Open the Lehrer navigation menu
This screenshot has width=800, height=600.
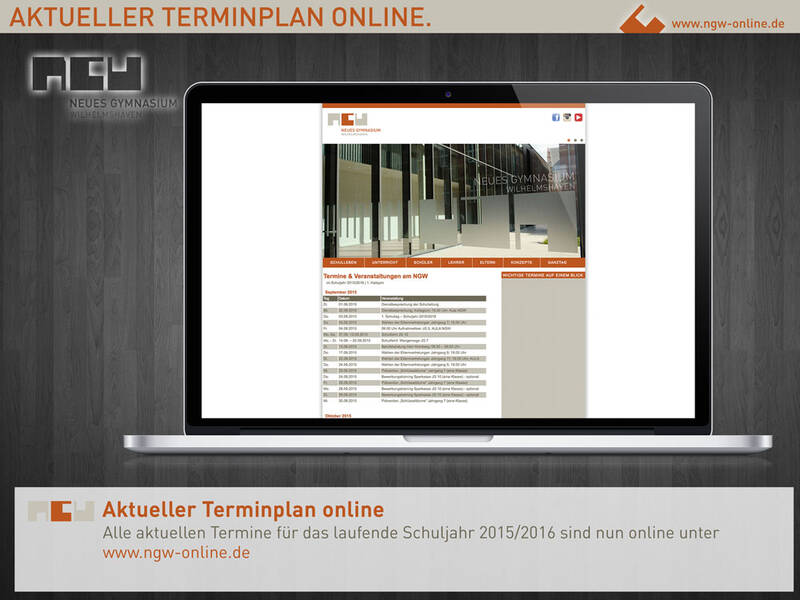tap(456, 262)
